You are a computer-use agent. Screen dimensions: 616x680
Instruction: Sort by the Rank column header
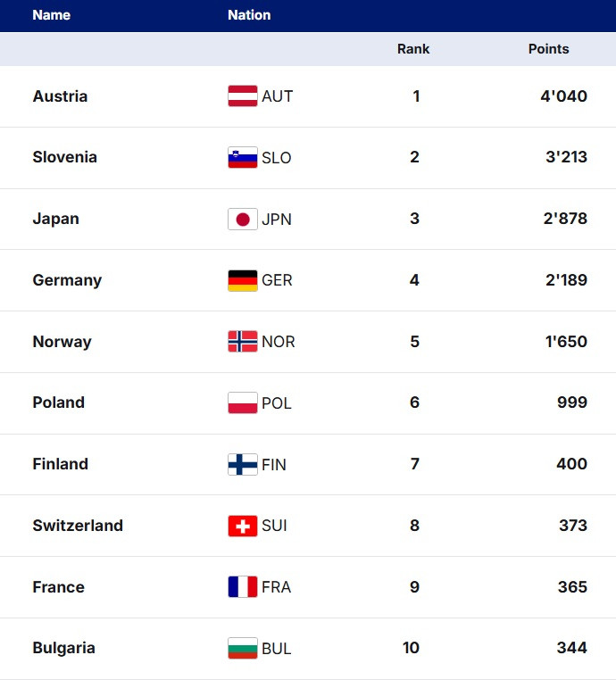[413, 49]
